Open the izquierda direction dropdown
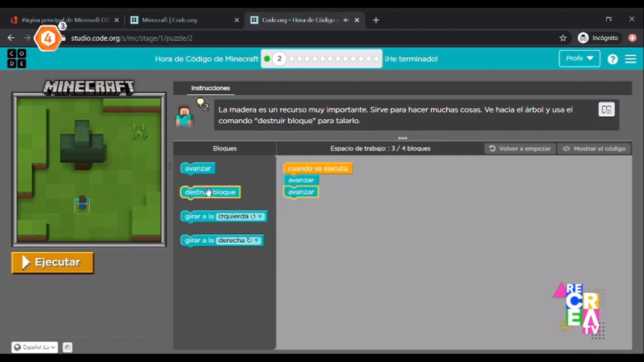Image resolution: width=644 pixels, height=362 pixels. point(260,216)
